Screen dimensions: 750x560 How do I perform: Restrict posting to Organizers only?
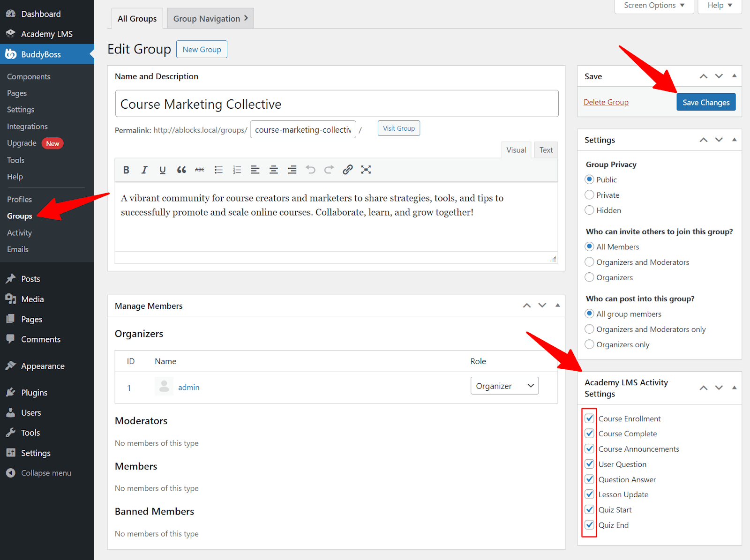click(x=589, y=344)
